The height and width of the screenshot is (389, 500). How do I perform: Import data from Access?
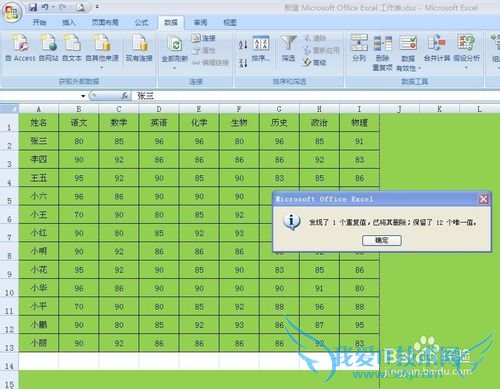pos(20,48)
